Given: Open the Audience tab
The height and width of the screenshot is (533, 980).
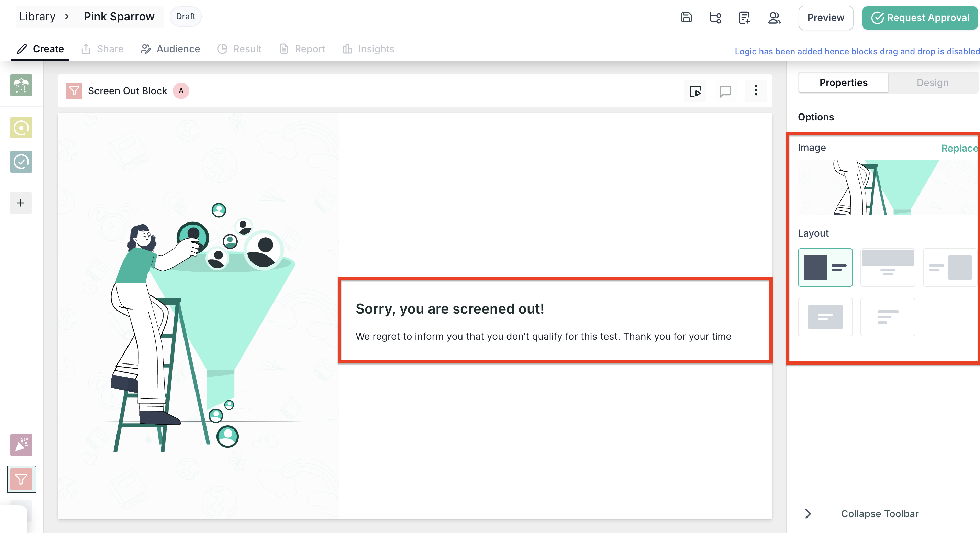Looking at the screenshot, I should 170,49.
